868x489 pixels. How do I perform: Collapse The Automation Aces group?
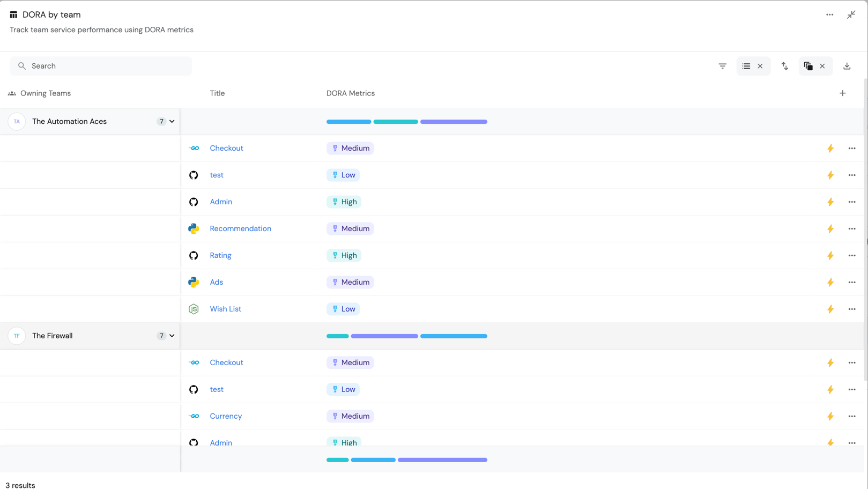172,122
